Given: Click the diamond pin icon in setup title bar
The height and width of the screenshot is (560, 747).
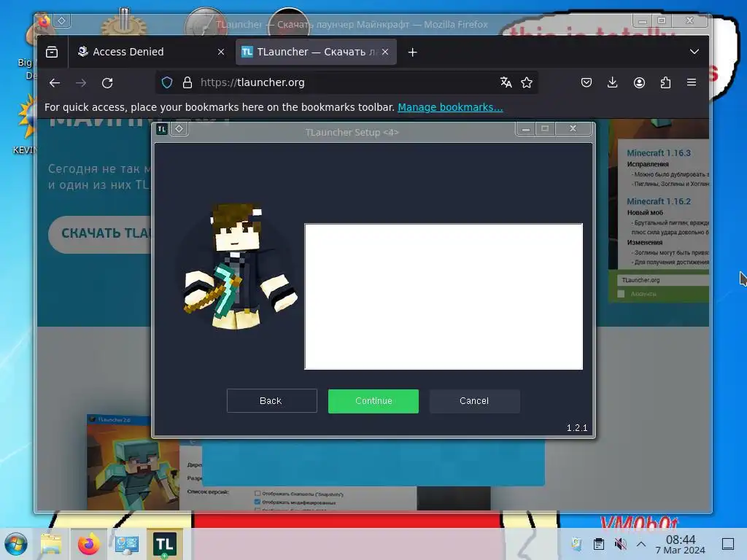Looking at the screenshot, I should (179, 128).
